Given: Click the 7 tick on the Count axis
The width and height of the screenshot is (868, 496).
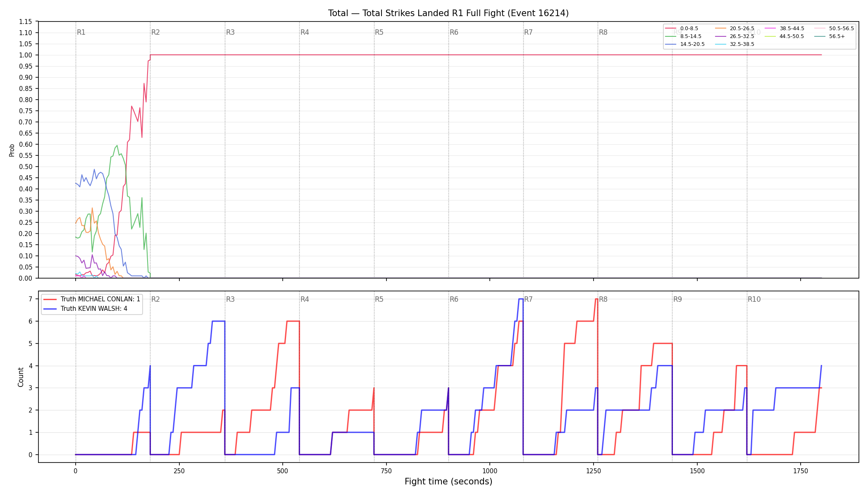Looking at the screenshot, I should tap(31, 299).
